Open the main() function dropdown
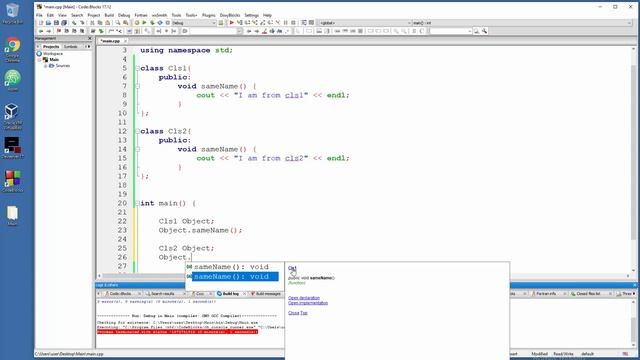This screenshot has height=360, width=640. pos(522,23)
